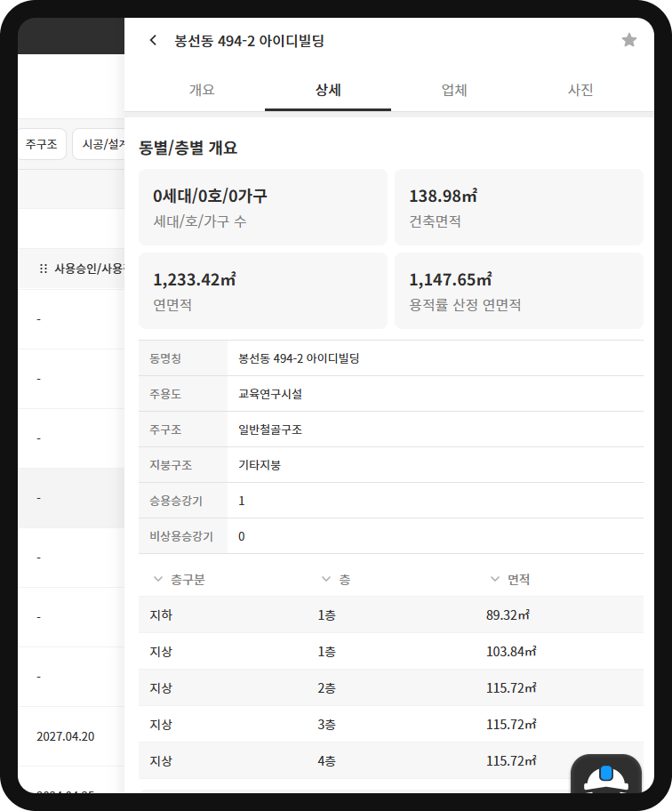Open the 사진 tab
672x811 pixels.
(x=580, y=90)
